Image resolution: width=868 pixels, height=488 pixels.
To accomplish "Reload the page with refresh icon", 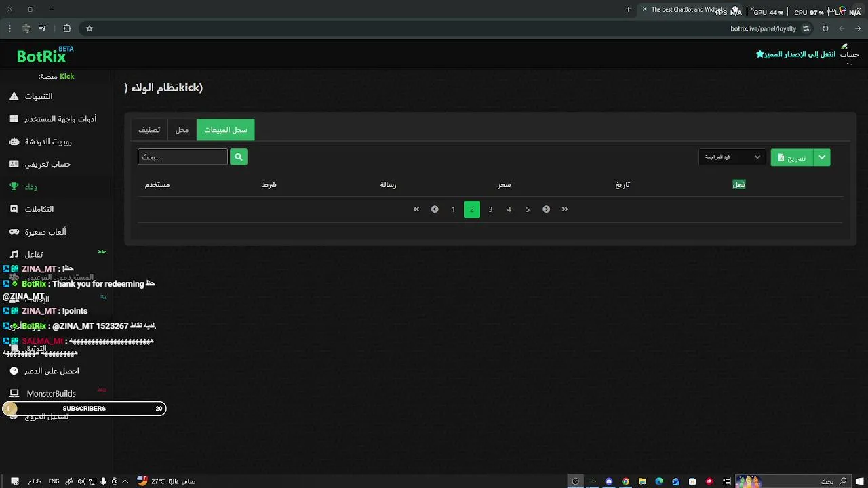I will point(825,28).
